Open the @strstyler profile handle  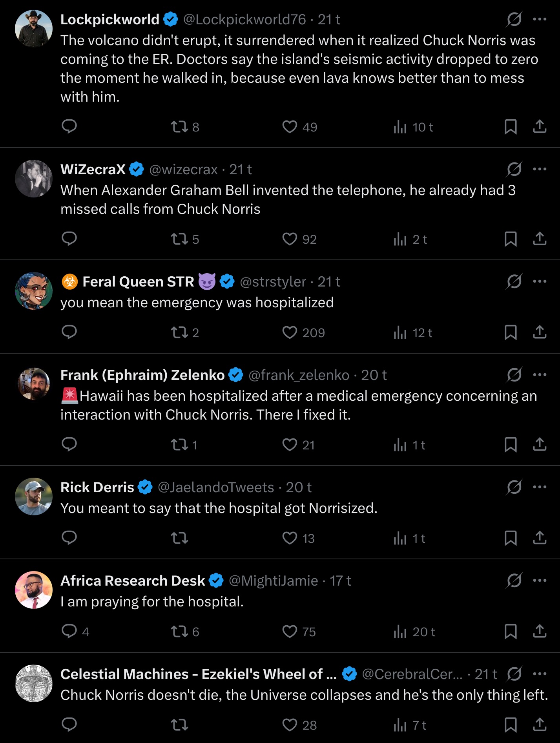point(273,282)
